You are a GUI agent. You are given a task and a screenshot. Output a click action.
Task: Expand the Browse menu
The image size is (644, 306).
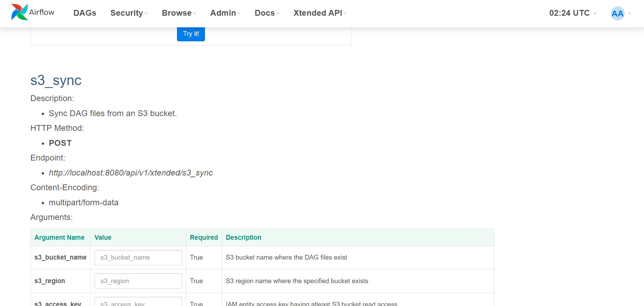point(179,13)
